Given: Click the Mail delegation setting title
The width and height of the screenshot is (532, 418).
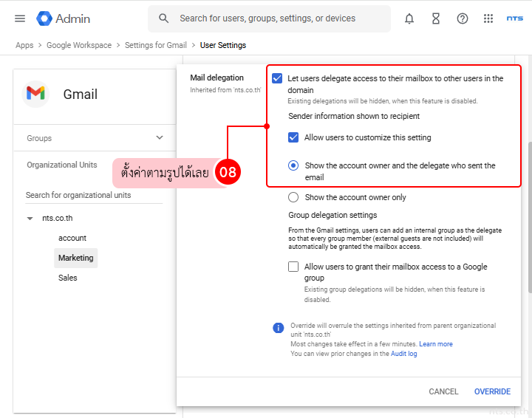Looking at the screenshot, I should click(x=216, y=78).
